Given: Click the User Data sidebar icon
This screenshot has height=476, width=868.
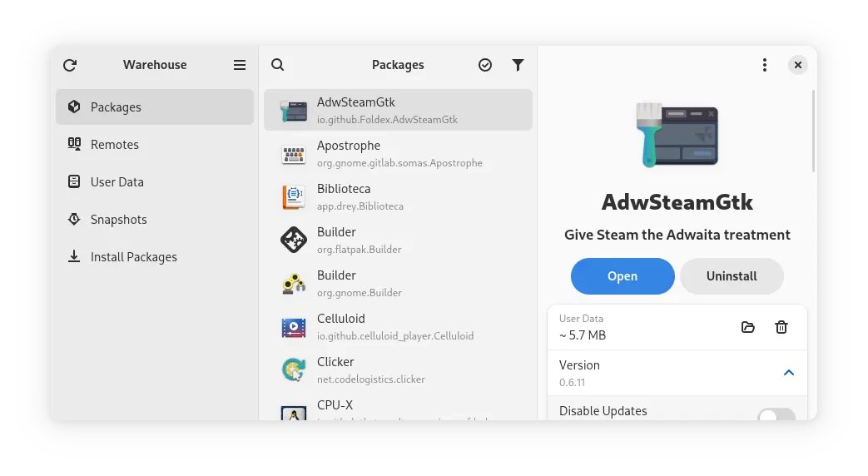Looking at the screenshot, I should 74,181.
